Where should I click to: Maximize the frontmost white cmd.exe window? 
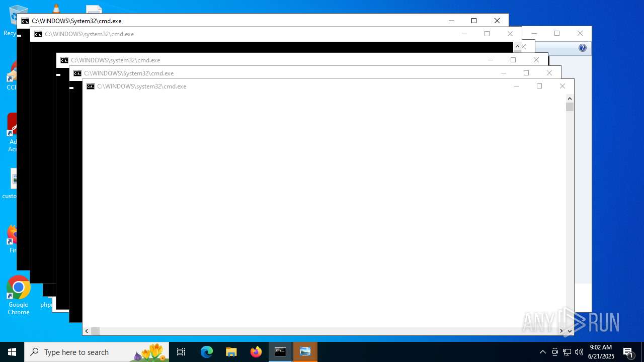tap(539, 86)
